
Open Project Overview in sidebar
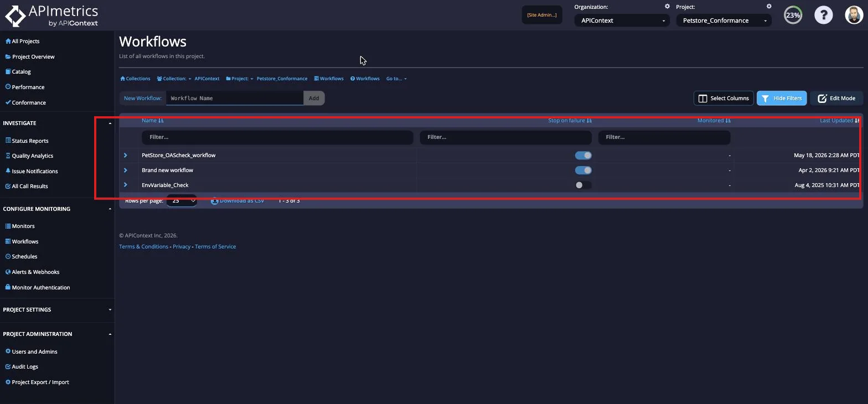pos(30,56)
